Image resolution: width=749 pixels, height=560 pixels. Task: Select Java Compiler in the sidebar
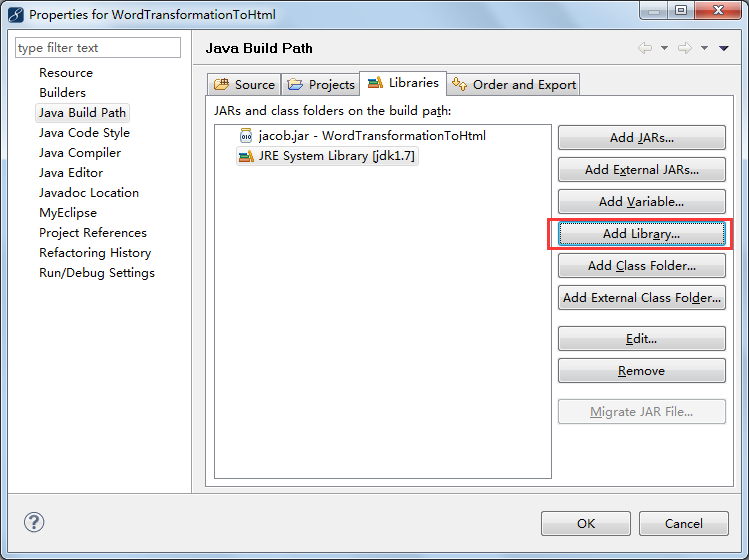click(80, 153)
